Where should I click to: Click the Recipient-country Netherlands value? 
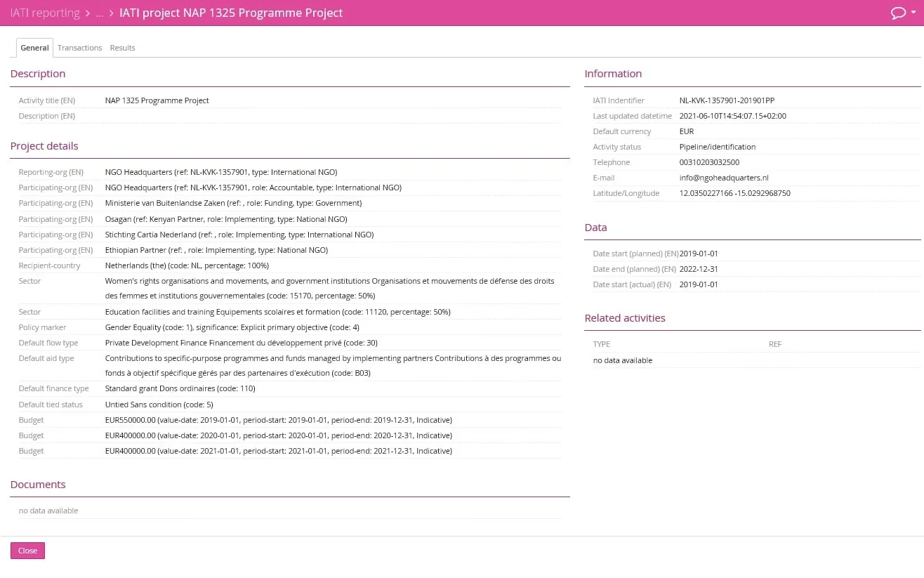pos(187,265)
